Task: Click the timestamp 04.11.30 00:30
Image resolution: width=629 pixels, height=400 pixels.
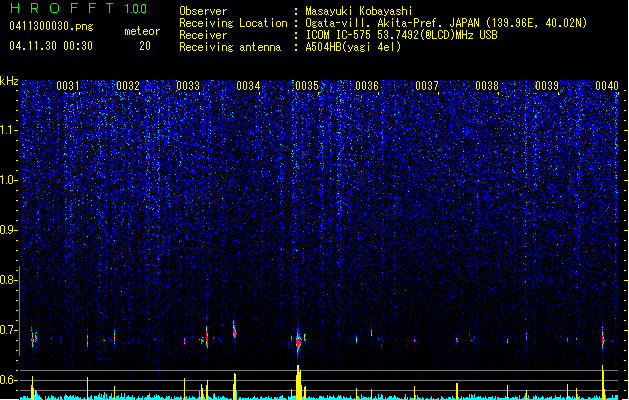Action: (x=51, y=46)
